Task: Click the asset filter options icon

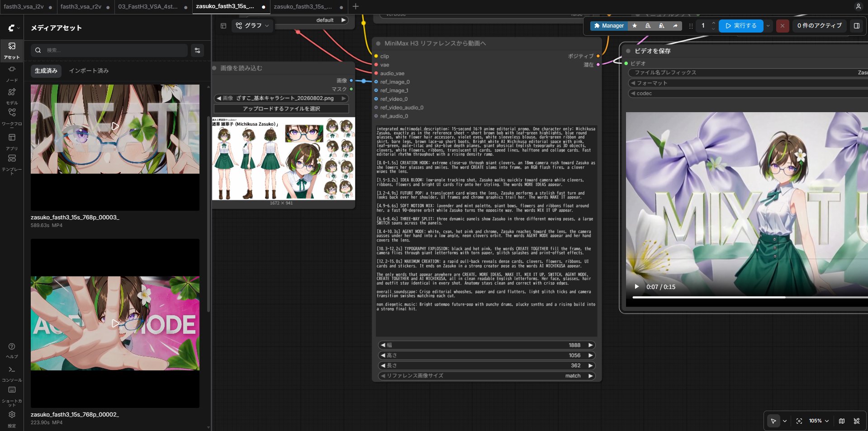Action: click(x=197, y=50)
